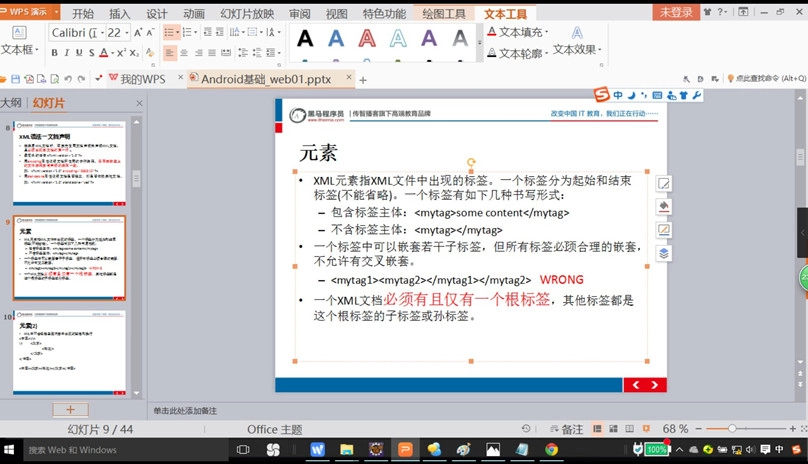This screenshot has height=464, width=808.
Task: Open font color dropdown arrow
Action: [112, 53]
